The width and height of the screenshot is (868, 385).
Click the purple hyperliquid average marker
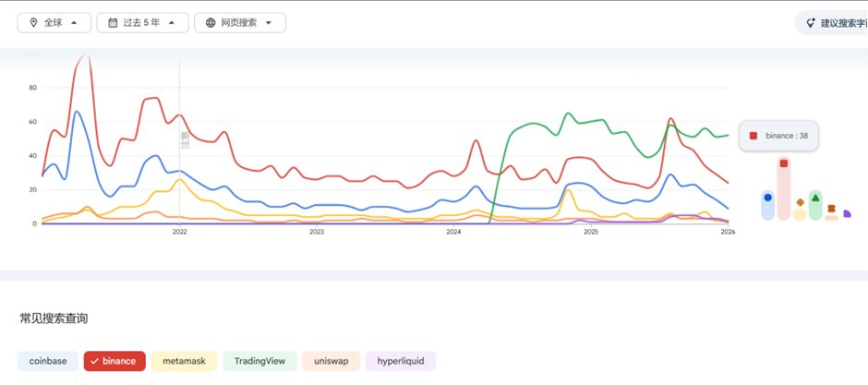(x=847, y=214)
